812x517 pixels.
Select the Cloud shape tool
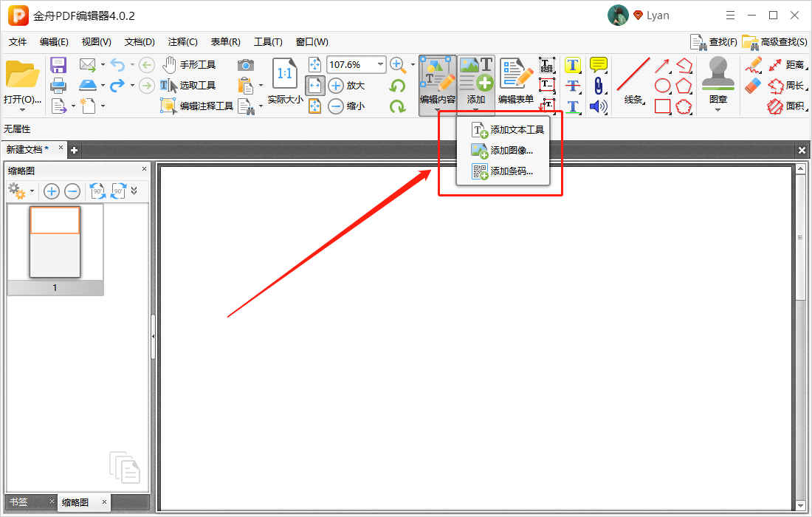click(684, 106)
